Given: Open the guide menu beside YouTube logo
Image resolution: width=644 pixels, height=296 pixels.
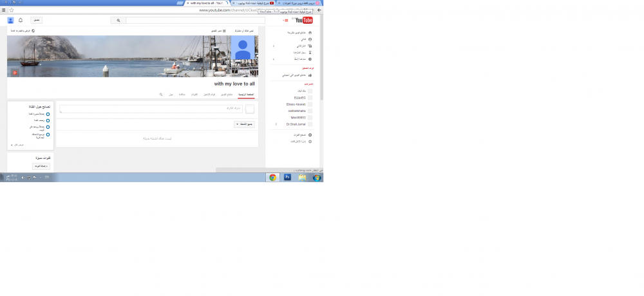Looking at the screenshot, I should [286, 21].
